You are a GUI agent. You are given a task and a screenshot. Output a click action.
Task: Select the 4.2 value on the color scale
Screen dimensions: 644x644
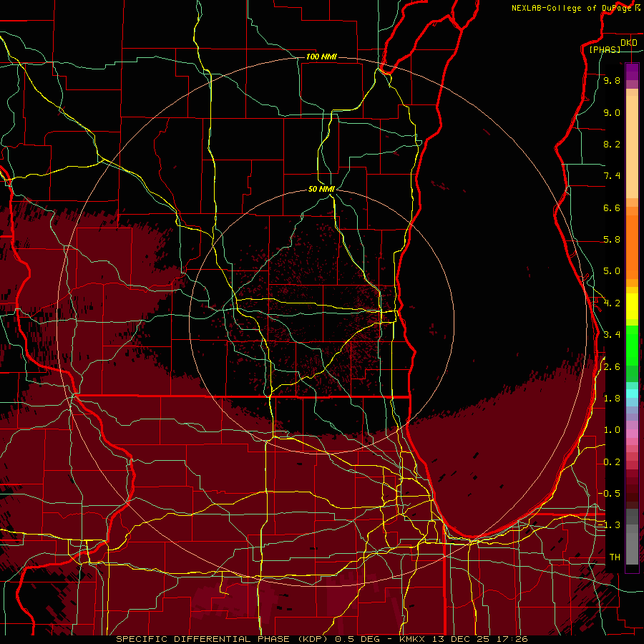[612, 303]
